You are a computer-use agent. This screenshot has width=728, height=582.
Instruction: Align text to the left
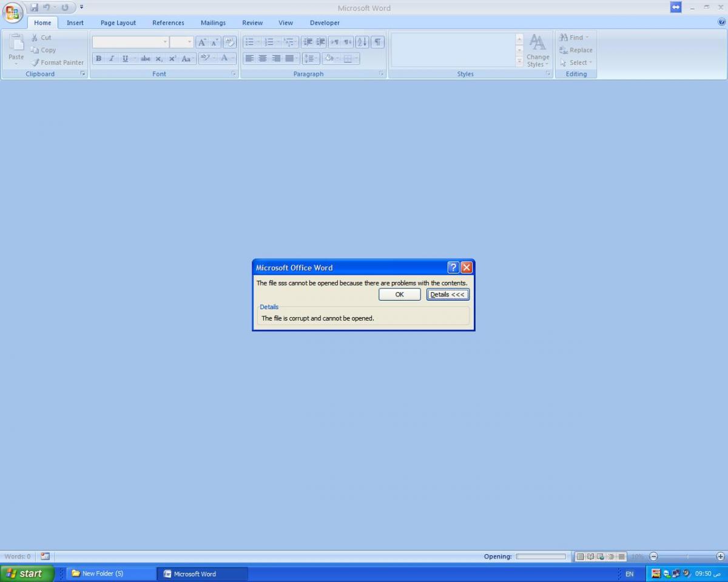pyautogui.click(x=249, y=59)
